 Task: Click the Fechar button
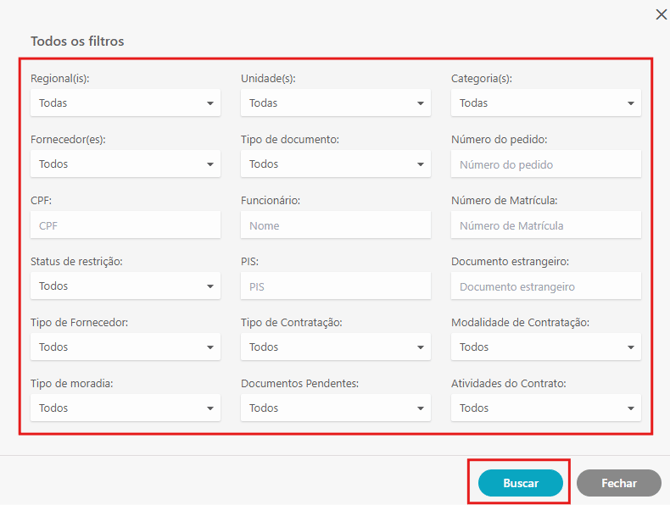click(x=619, y=483)
